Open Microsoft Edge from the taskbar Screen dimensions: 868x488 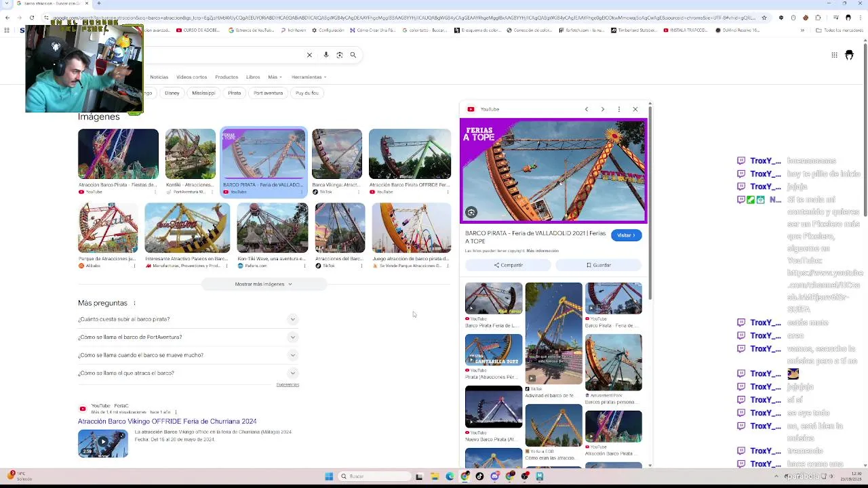pyautogui.click(x=450, y=476)
